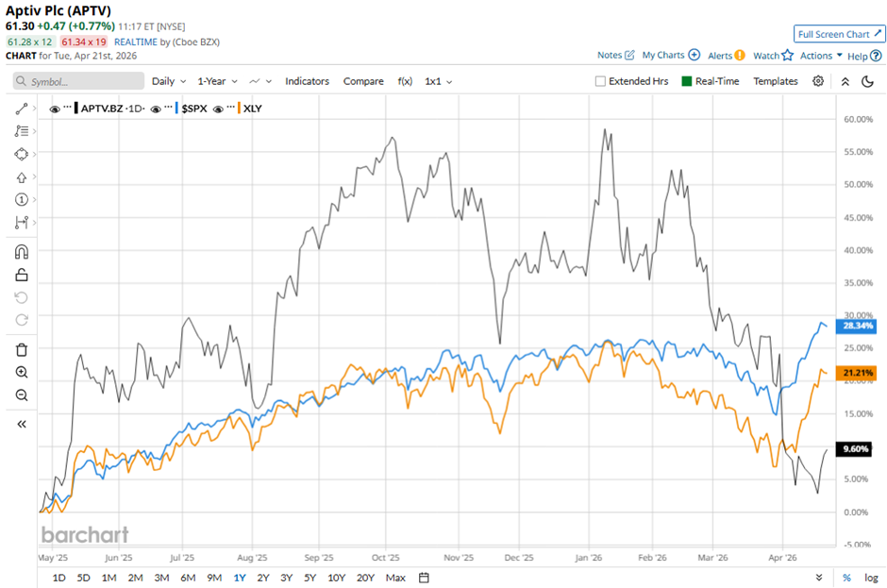Toggle the Real-Time green checkbox

pos(687,81)
